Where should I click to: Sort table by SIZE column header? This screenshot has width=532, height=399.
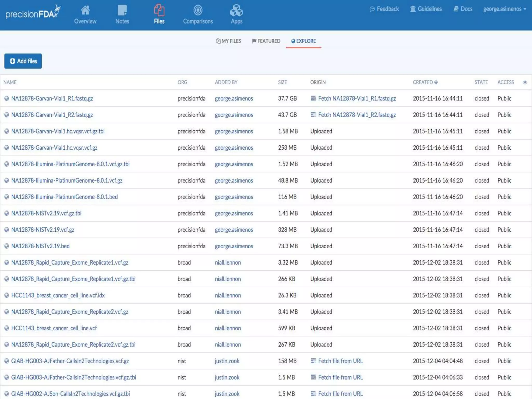click(x=282, y=82)
